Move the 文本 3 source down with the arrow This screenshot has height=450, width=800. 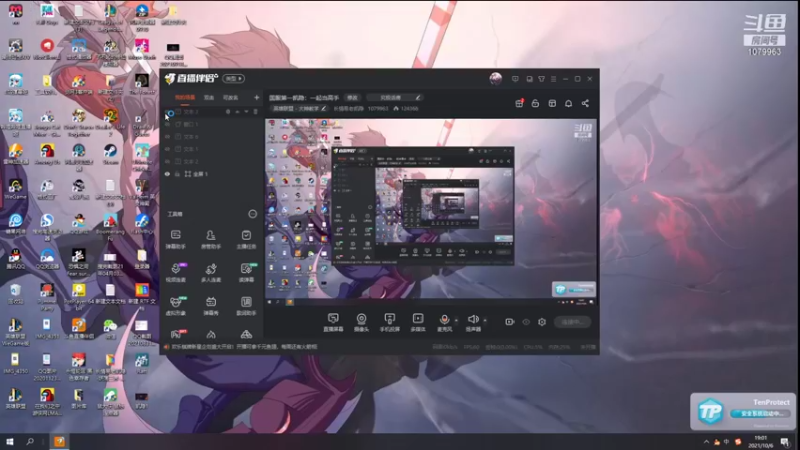[x=246, y=112]
